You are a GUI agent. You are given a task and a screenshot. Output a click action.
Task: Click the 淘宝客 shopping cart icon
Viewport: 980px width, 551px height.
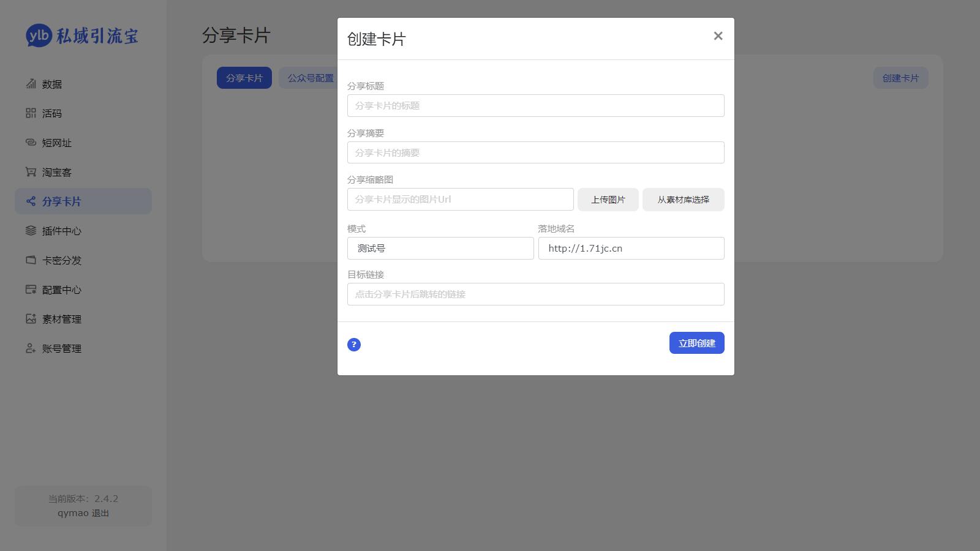tap(31, 172)
